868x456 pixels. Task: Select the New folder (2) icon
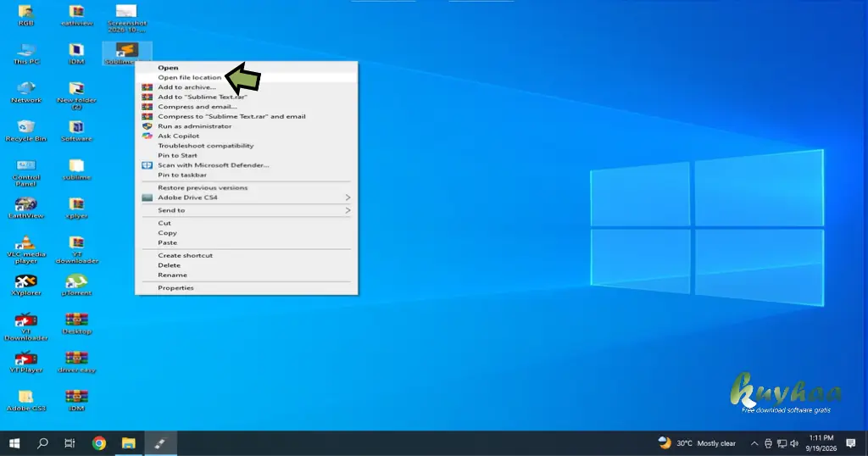click(76, 95)
